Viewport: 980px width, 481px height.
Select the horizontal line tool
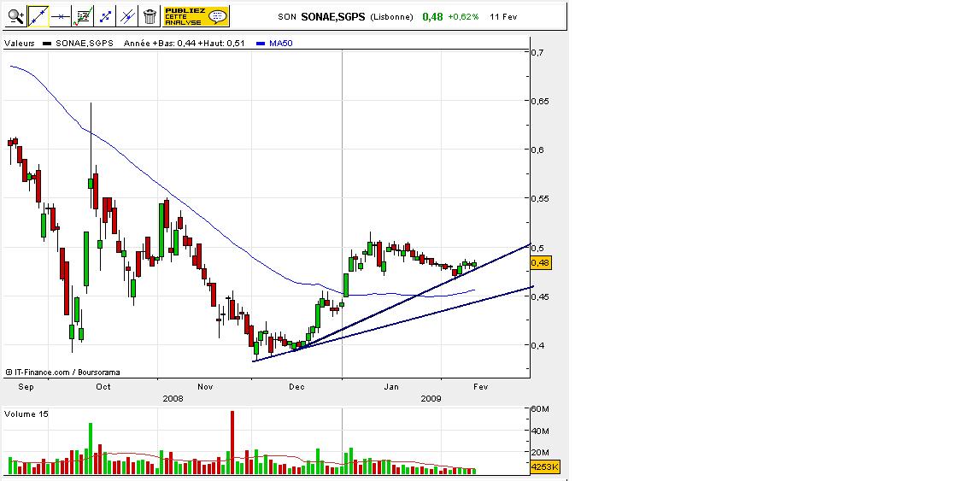(x=61, y=16)
